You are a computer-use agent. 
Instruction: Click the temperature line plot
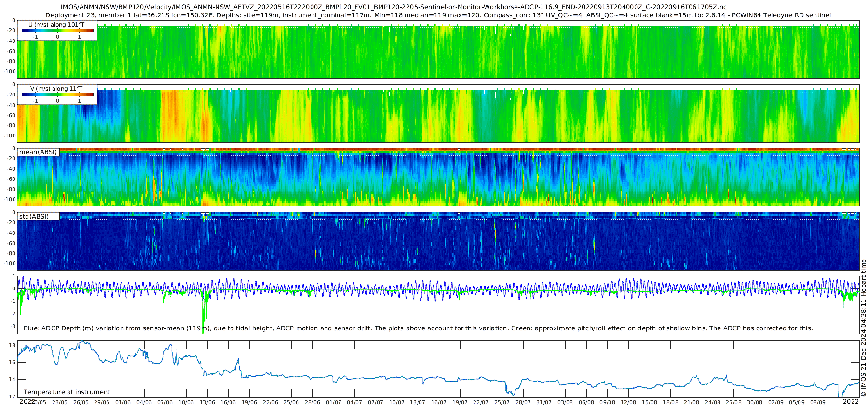(438, 369)
